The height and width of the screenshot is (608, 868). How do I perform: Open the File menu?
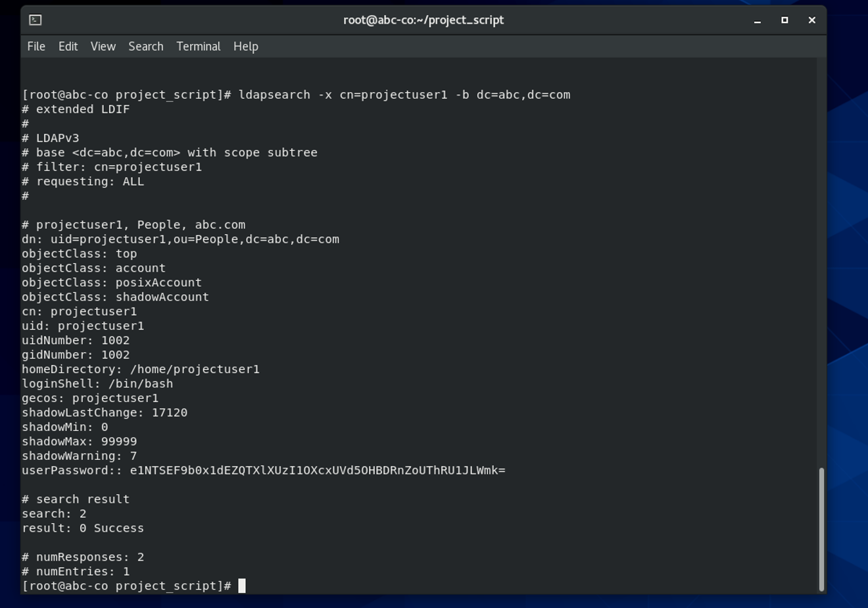coord(36,46)
